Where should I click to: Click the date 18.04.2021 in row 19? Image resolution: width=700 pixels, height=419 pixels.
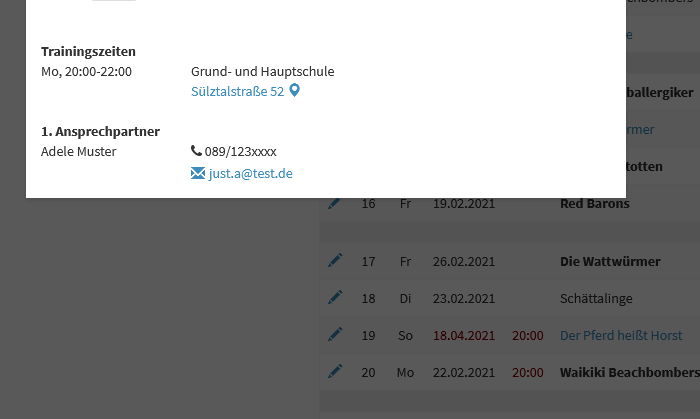point(463,335)
